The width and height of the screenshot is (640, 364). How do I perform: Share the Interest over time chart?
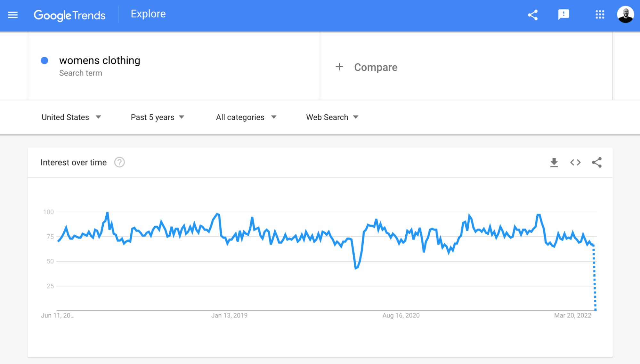click(597, 162)
